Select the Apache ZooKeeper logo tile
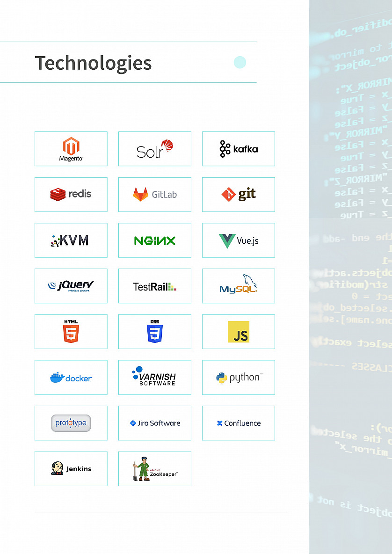This screenshot has width=392, height=554. click(155, 469)
